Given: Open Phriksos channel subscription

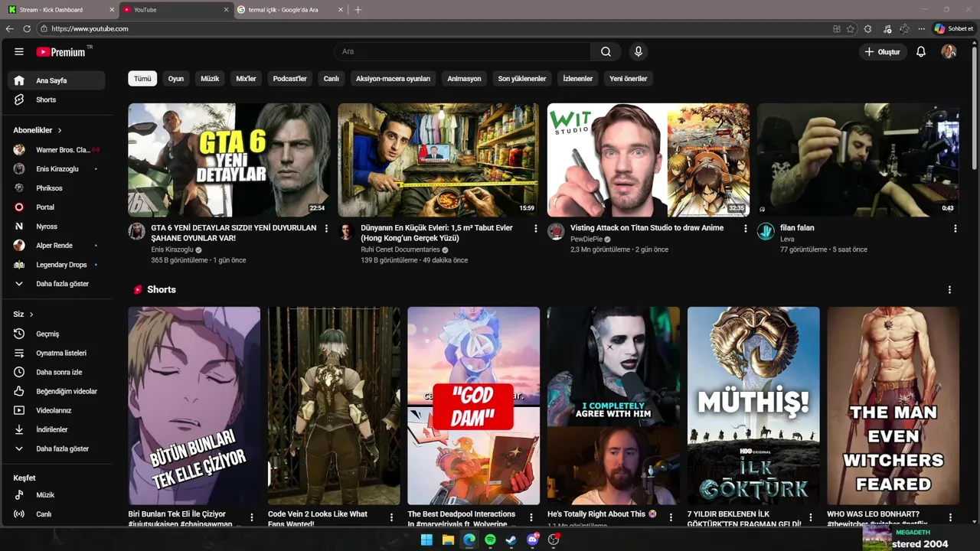Looking at the screenshot, I should tap(57, 188).
